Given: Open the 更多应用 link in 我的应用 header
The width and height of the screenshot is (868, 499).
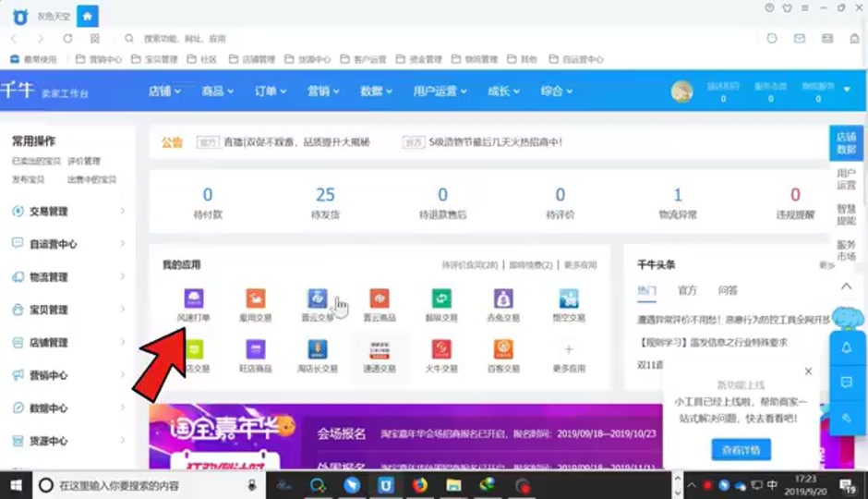Looking at the screenshot, I should tap(580, 264).
